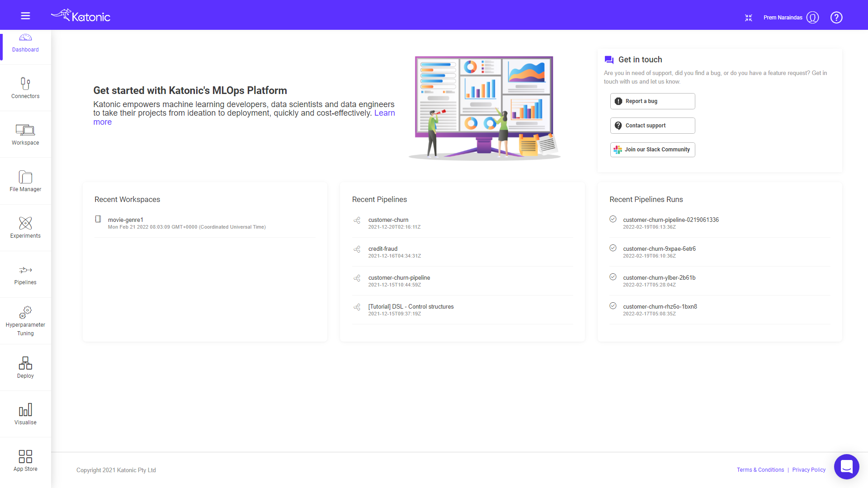Click the customer-churn pipeline icon

[x=357, y=221]
